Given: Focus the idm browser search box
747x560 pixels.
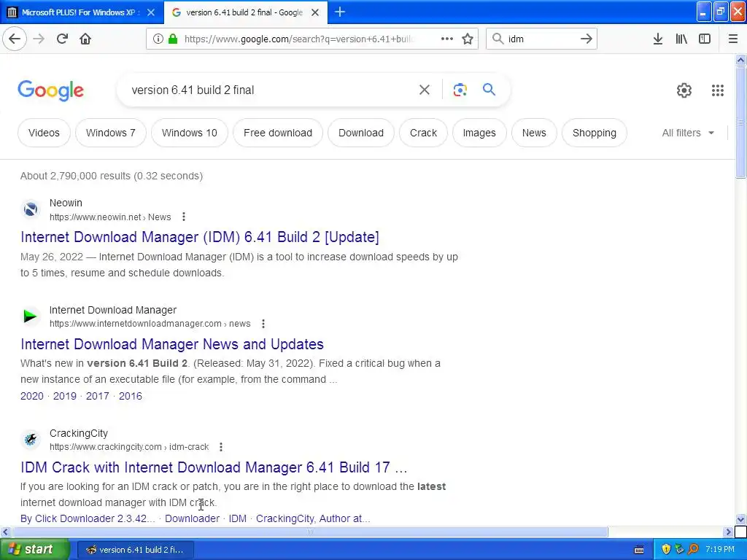Looking at the screenshot, I should (x=541, y=39).
